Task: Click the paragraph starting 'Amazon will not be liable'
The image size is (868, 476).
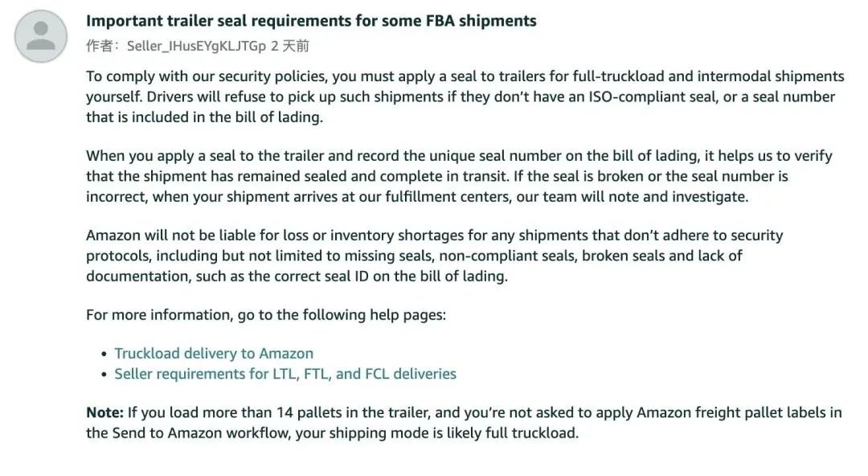Action: (x=435, y=256)
